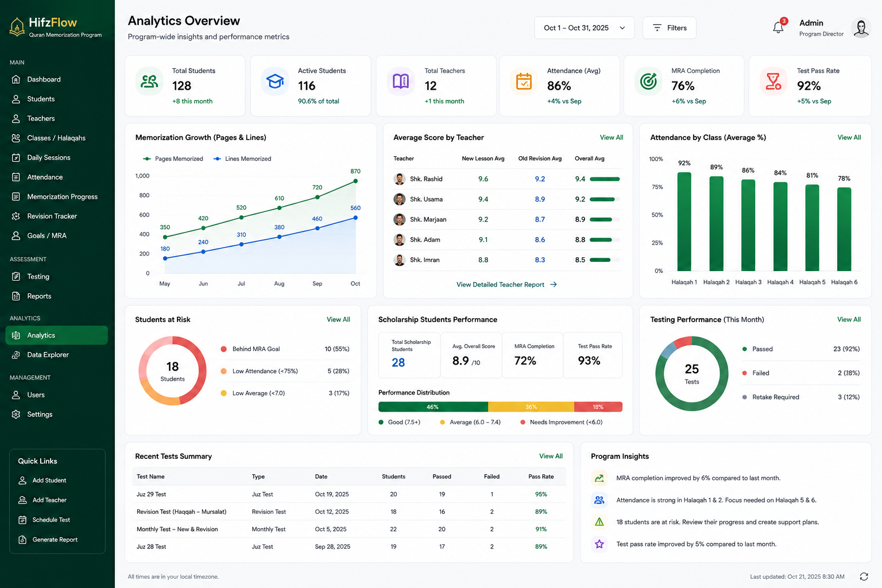Open Settings in the sidebar
Image resolution: width=882 pixels, height=588 pixels.
pos(56,415)
